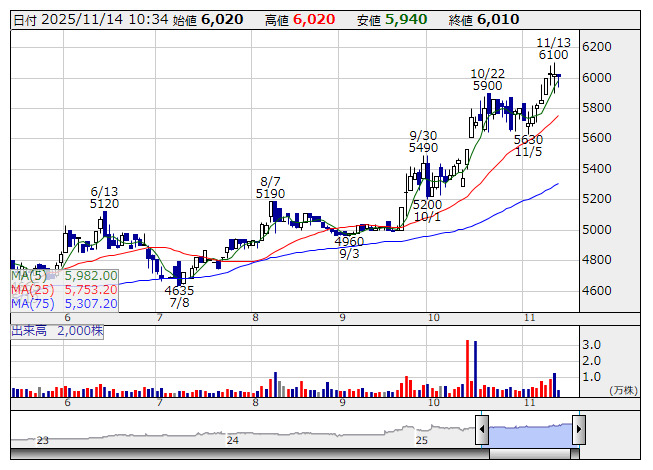The image size is (653, 470).
Task: Click the MA(75) legend entry
Action: coord(65,303)
